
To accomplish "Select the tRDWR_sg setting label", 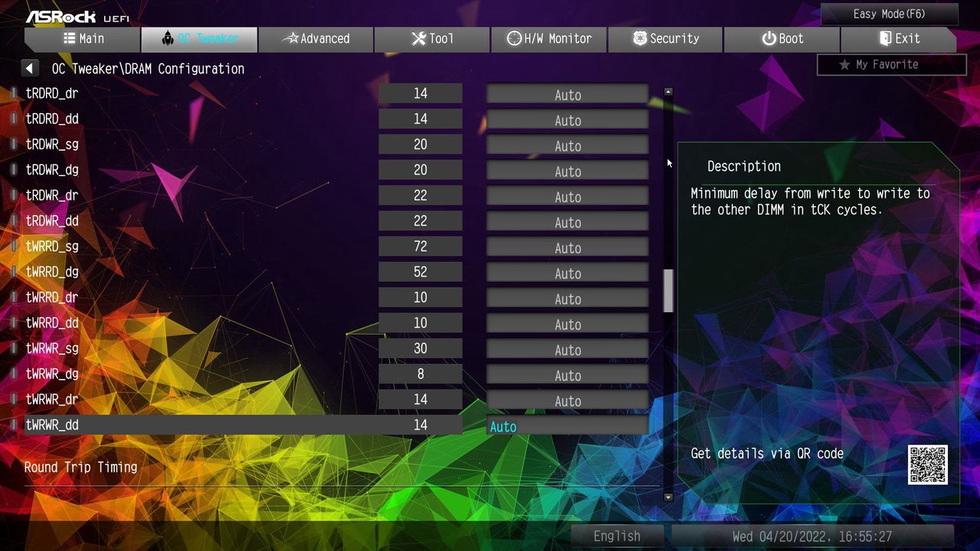I will click(x=52, y=145).
